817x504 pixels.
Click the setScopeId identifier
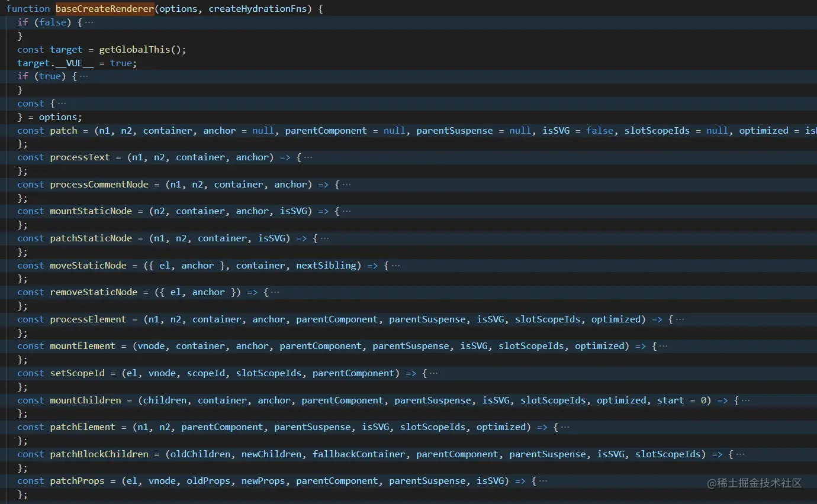(78, 373)
